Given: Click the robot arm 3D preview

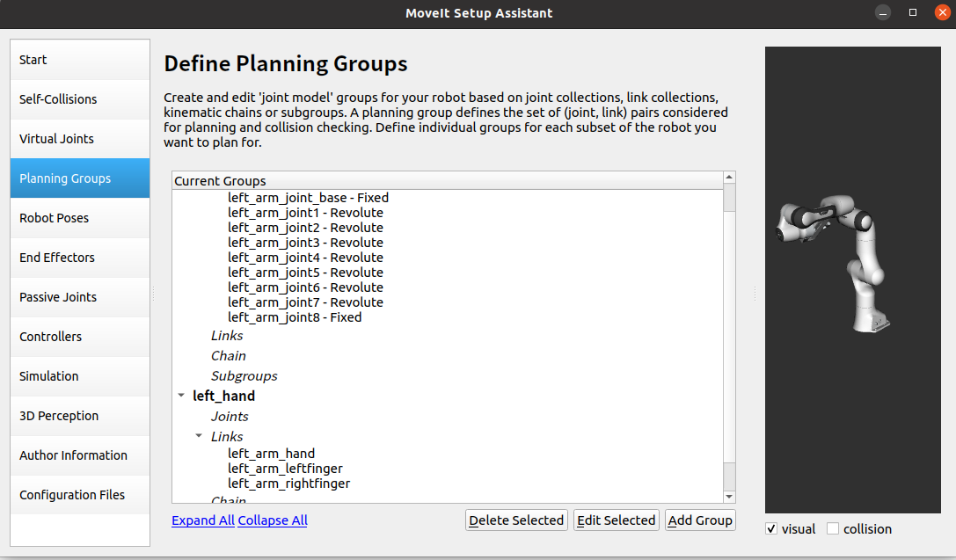Looking at the screenshot, I should tap(853, 280).
